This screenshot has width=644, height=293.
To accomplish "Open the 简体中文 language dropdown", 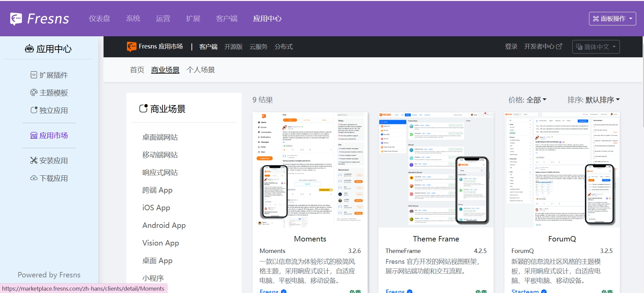I will pyautogui.click(x=596, y=47).
